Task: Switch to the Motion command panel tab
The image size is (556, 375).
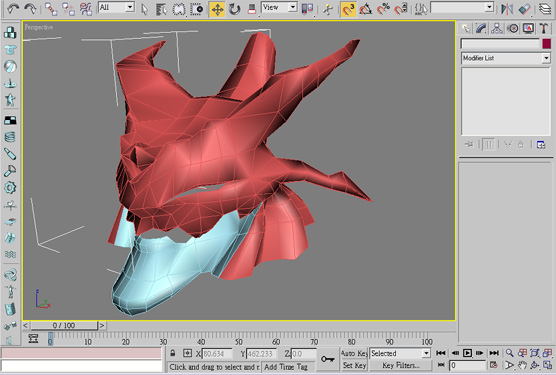Action: [513, 28]
